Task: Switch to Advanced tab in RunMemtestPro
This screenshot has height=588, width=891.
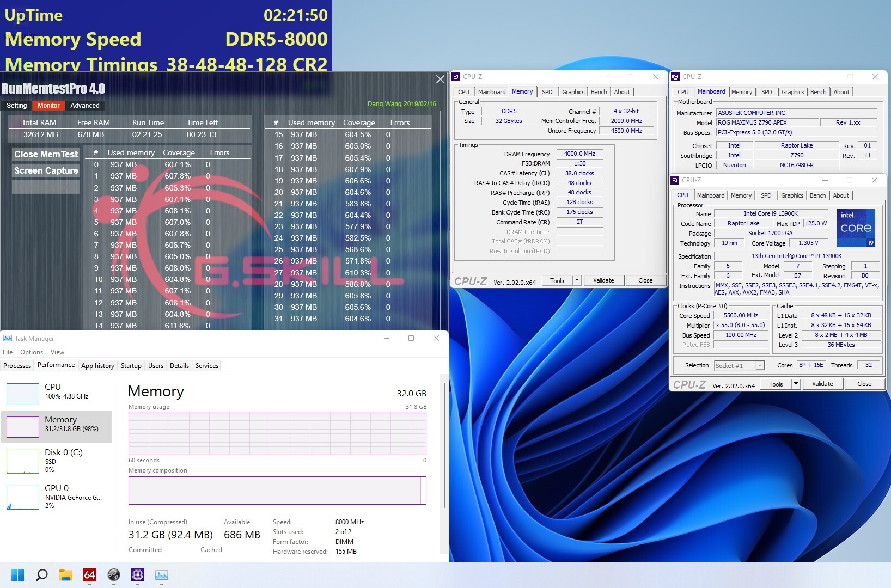Action: (x=85, y=106)
